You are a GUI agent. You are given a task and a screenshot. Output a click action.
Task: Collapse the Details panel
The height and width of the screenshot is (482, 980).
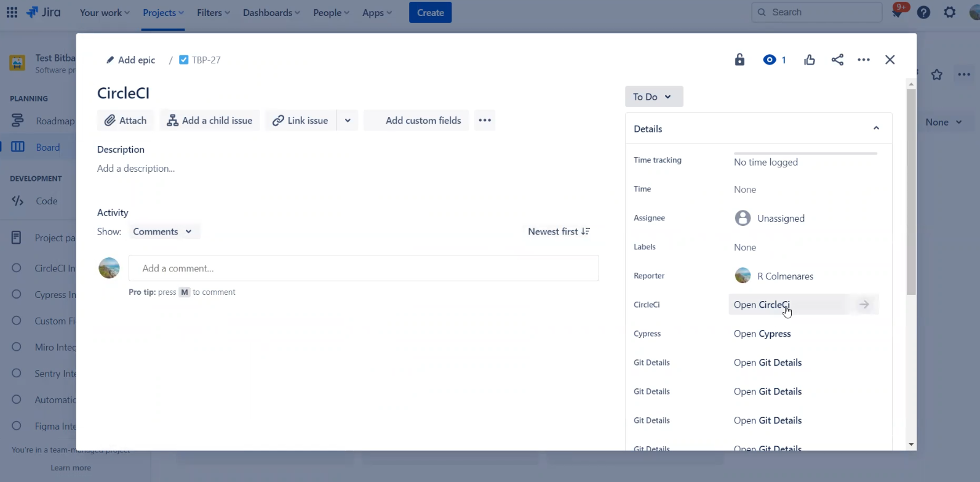click(x=876, y=128)
